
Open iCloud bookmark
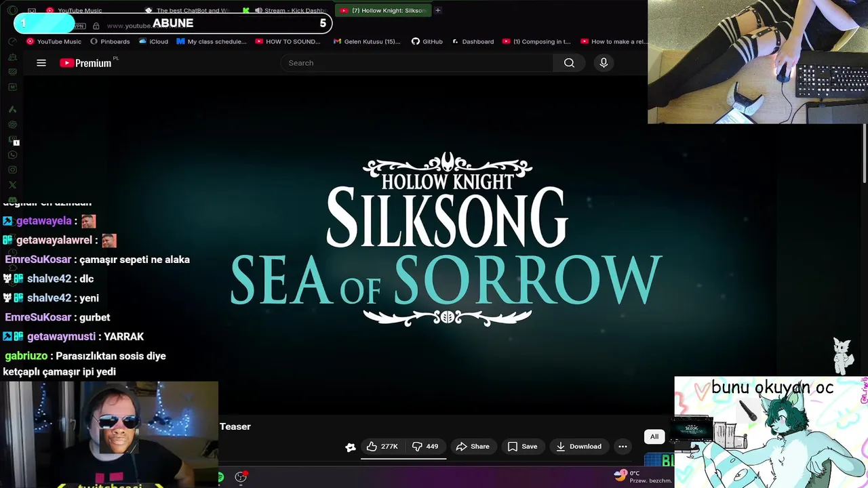coord(153,41)
